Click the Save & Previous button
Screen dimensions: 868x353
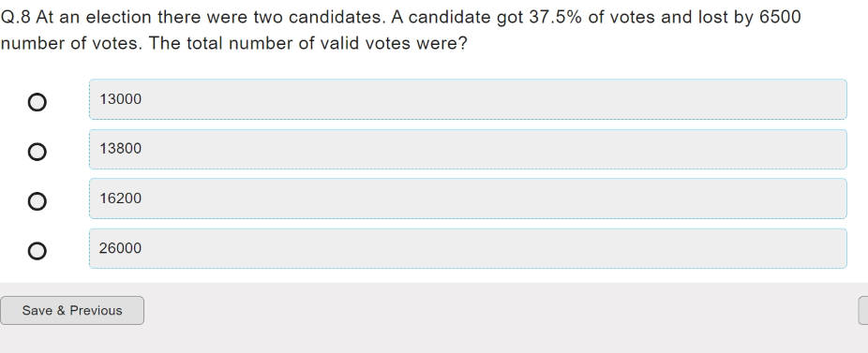[x=72, y=311]
